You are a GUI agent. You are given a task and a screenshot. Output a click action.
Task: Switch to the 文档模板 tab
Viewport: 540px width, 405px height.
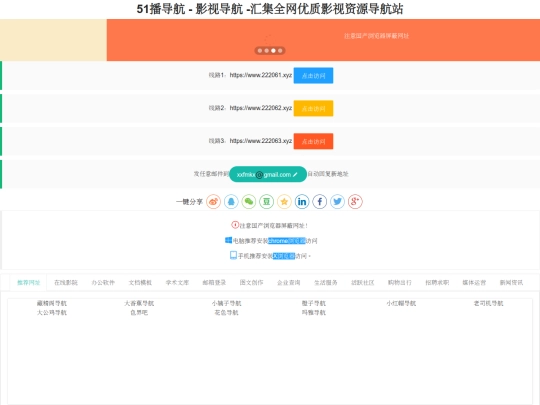140,283
